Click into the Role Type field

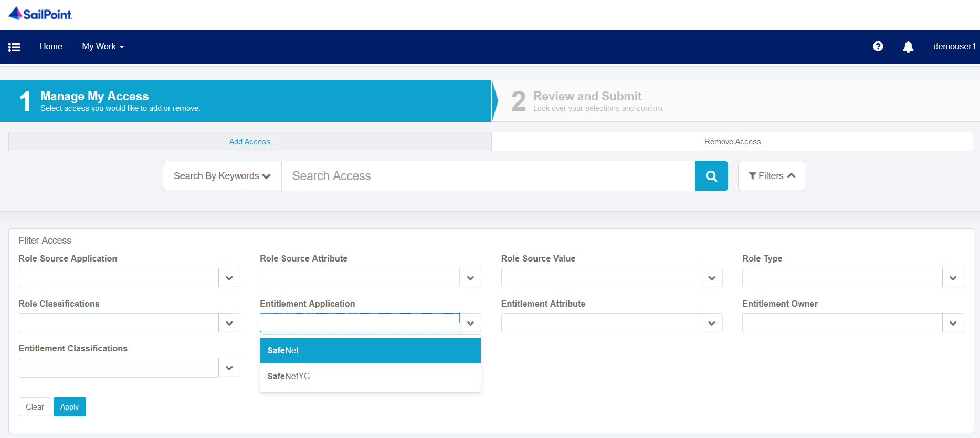pos(842,278)
